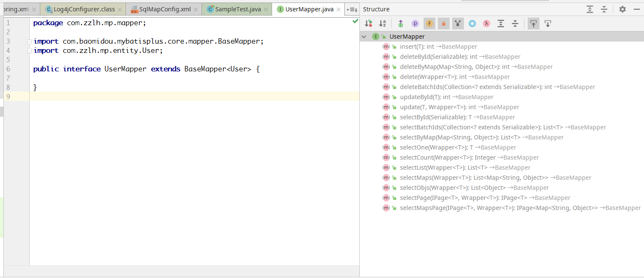Toggle Show Properties (p) icon
Image resolution: width=644 pixels, height=278 pixels.
415,24
